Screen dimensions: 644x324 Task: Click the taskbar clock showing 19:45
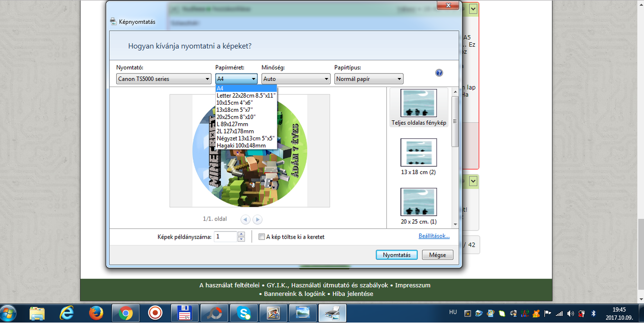click(x=619, y=313)
